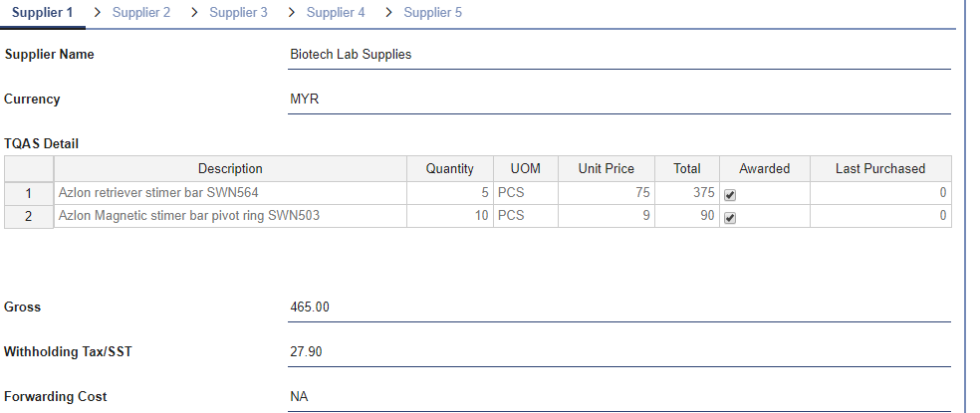Click the Unit Price column header
This screenshot has width=980, height=413.
tap(606, 169)
